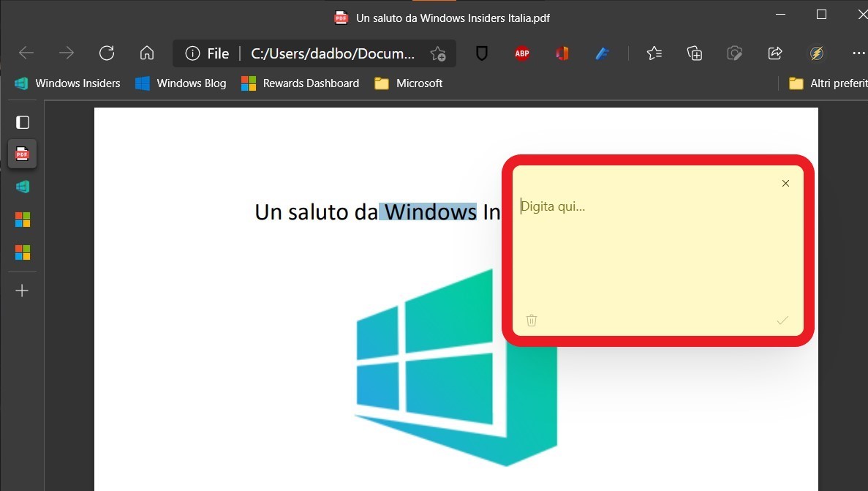Switch to the first Microsoft logo vertical tab
This screenshot has width=868, height=491.
22,220
